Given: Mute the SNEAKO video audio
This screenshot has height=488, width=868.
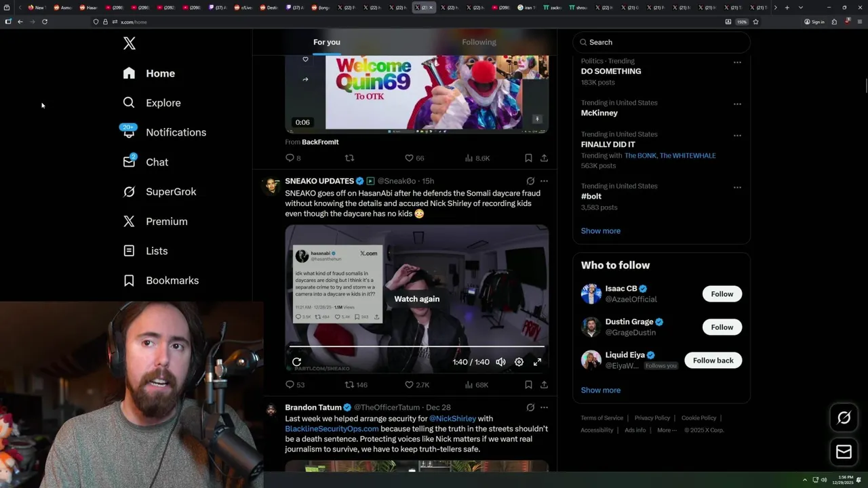Looking at the screenshot, I should (x=500, y=362).
